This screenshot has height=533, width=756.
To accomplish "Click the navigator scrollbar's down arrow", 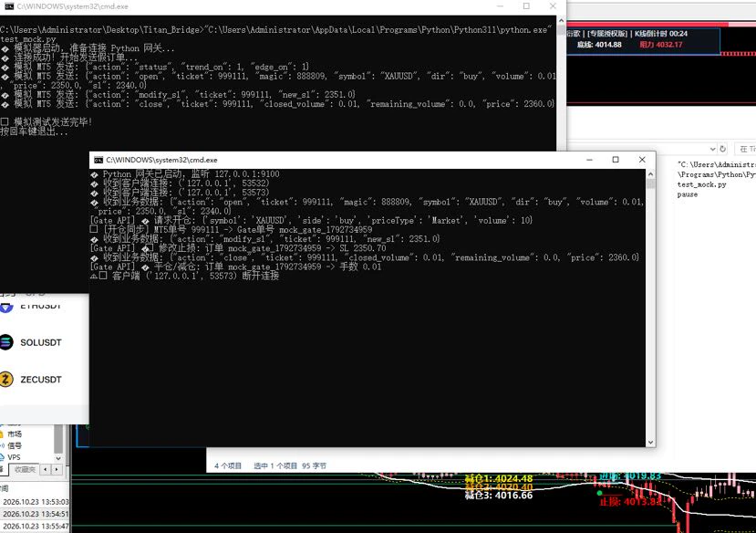I will tap(58, 458).
